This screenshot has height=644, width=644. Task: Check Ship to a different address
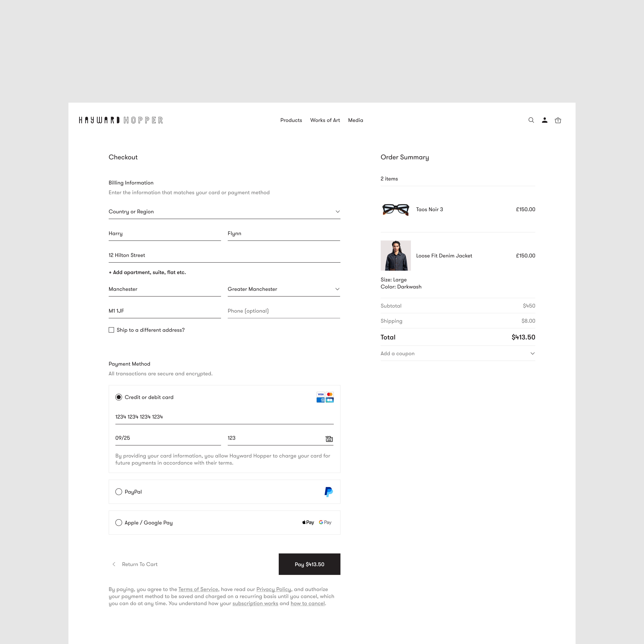point(111,330)
